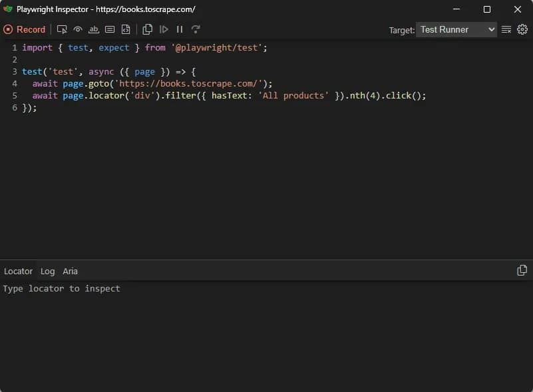
Task: Step over the next action
Action: click(x=196, y=29)
